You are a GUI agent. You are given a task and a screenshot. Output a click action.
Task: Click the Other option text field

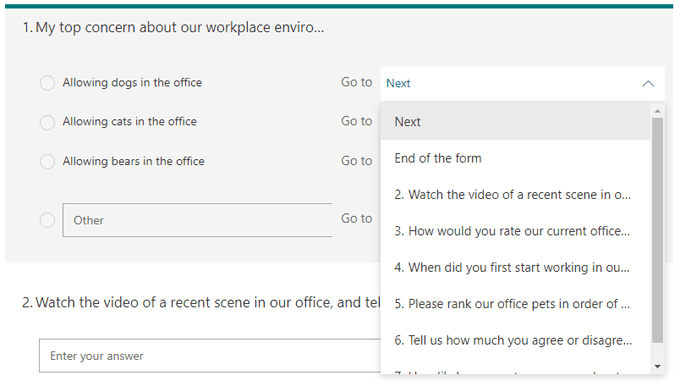coord(197,220)
